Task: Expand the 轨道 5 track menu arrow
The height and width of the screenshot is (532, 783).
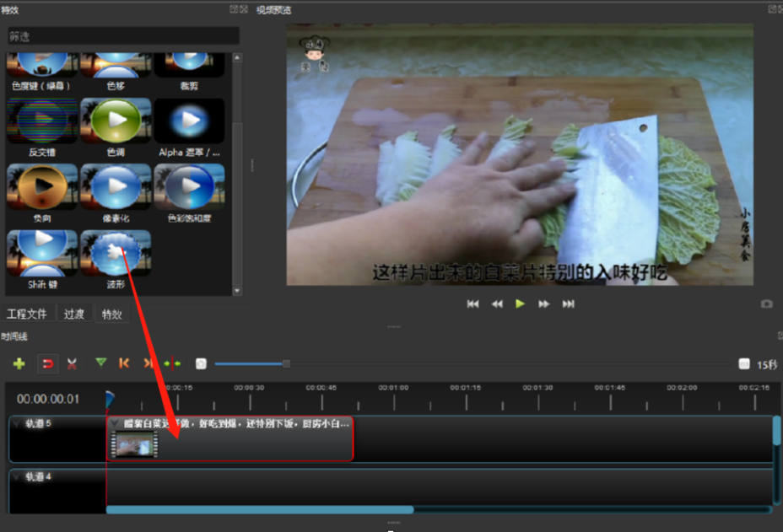Action: (17, 424)
